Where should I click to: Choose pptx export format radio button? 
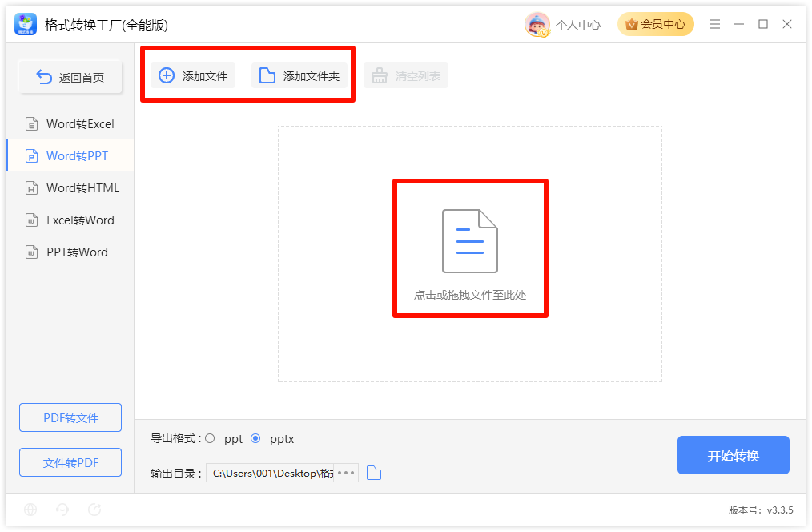point(255,439)
